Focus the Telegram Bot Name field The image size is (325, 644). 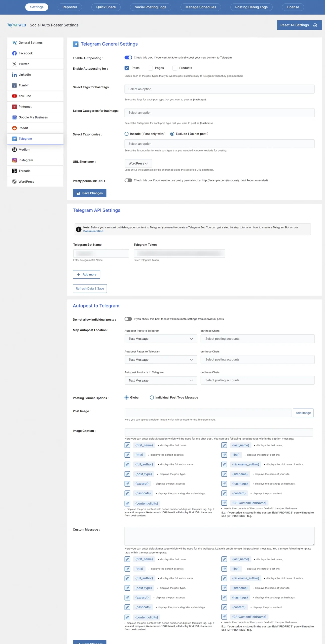(101, 253)
